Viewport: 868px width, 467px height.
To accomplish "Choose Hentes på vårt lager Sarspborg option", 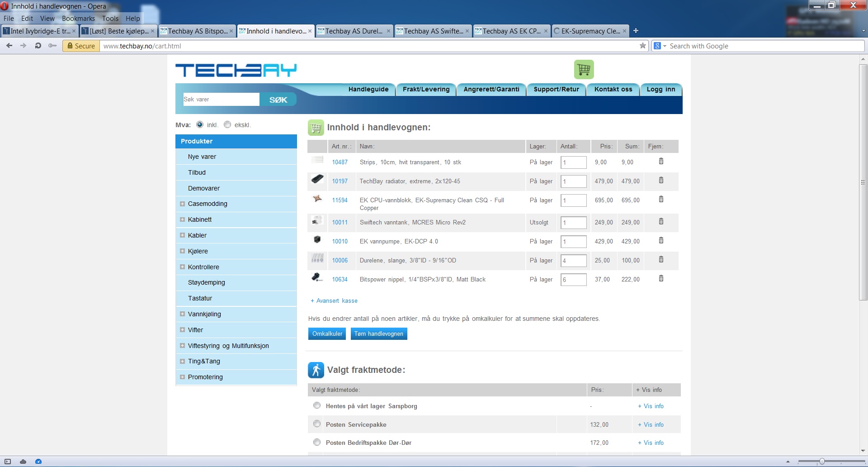I will [317, 405].
